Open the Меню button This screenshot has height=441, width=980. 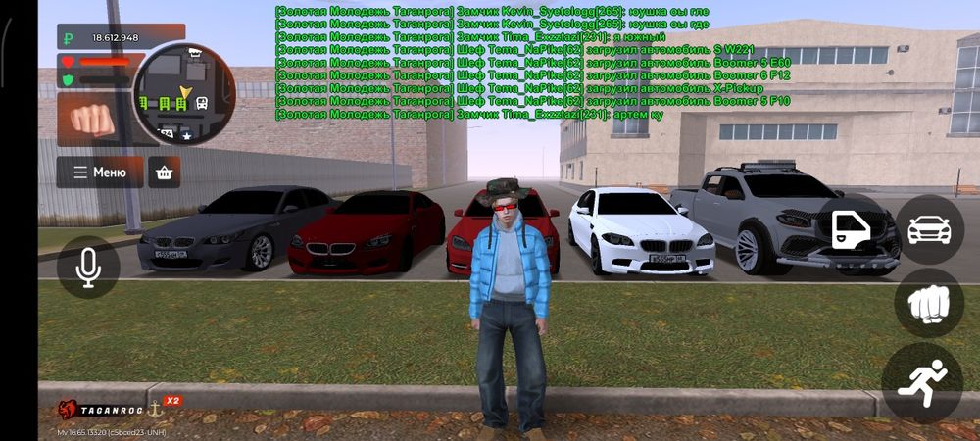click(x=100, y=172)
